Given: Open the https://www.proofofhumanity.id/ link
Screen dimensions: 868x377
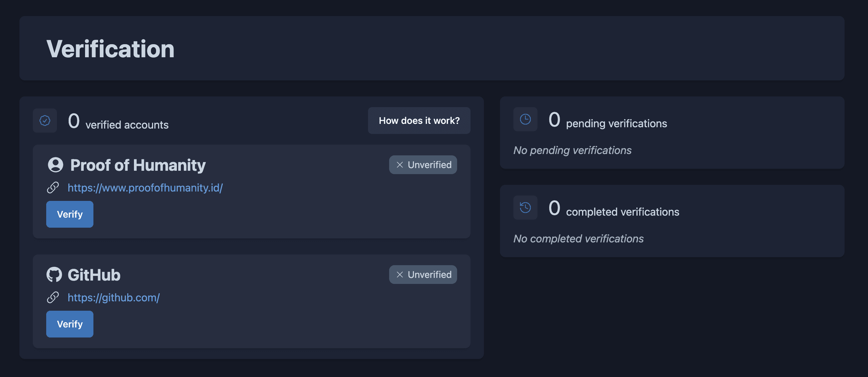Looking at the screenshot, I should tap(145, 187).
